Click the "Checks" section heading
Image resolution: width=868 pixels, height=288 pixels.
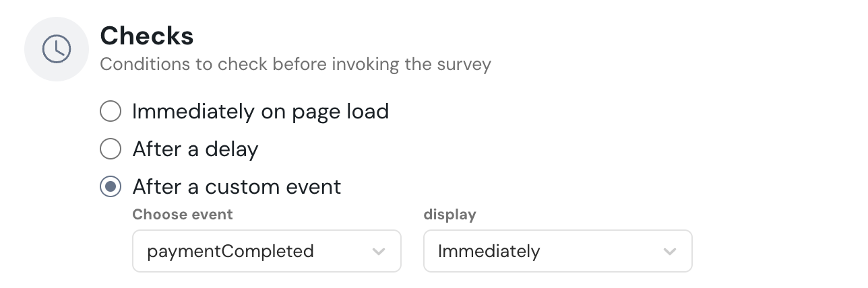[147, 36]
